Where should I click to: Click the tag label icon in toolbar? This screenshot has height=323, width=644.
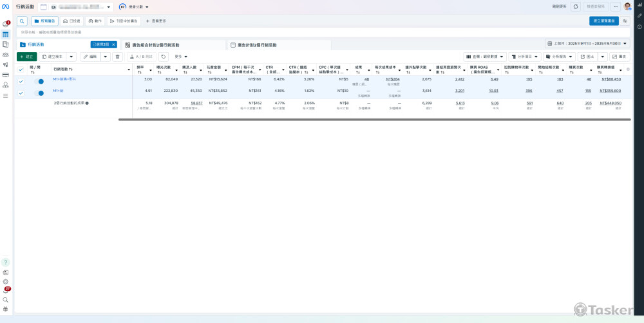coord(164,57)
